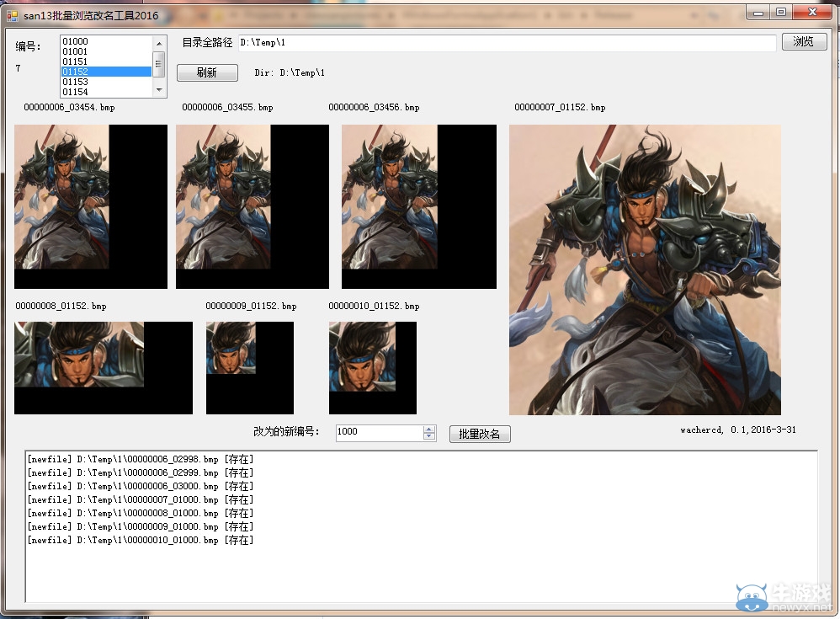This screenshot has width=840, height=619.
Task: Click the large 00000007_01152.bmp portrait preview
Action: point(645,269)
